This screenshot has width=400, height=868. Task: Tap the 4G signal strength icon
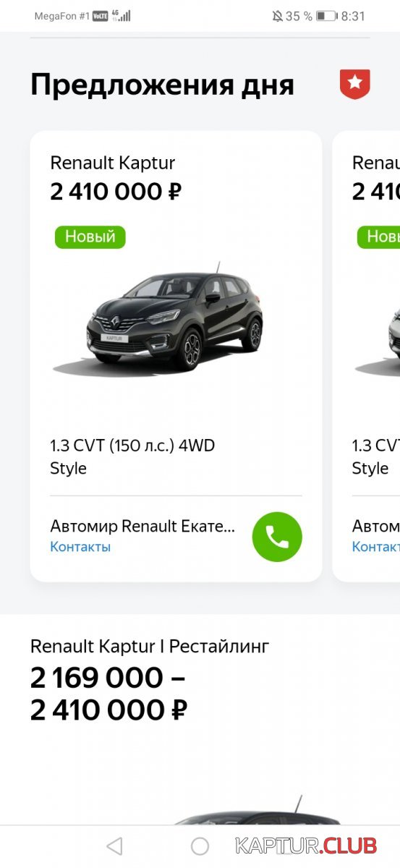point(122,15)
